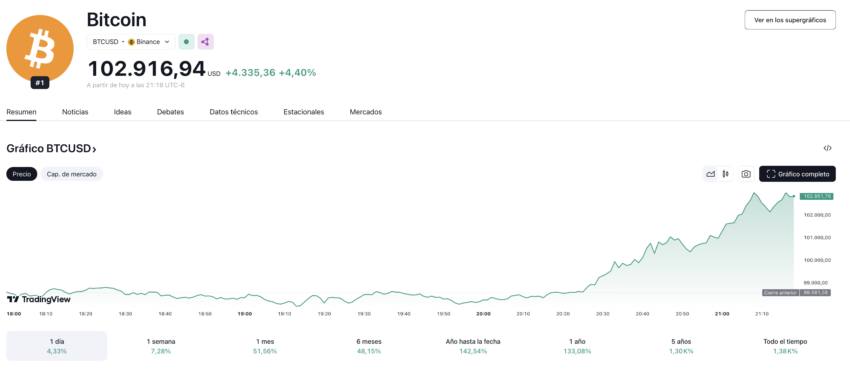The width and height of the screenshot is (850, 372).
Task: Switch to the Datos técnicos tab
Action: coord(234,112)
